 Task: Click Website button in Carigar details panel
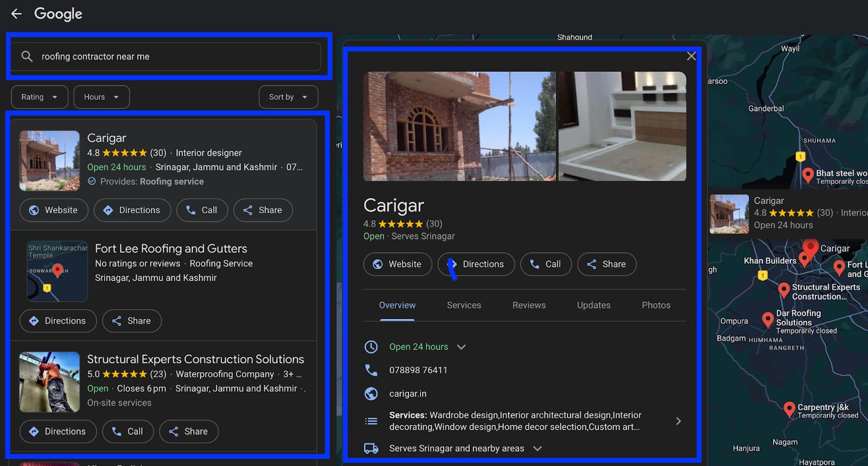[398, 264]
